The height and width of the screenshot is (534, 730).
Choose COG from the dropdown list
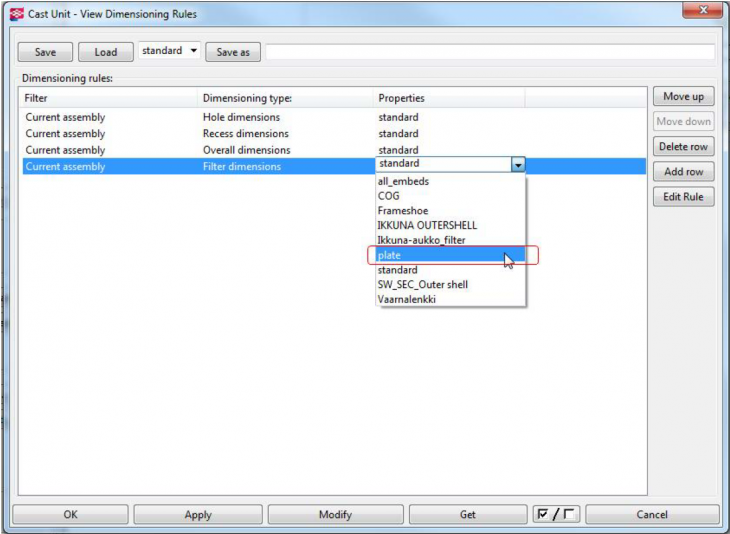451,196
